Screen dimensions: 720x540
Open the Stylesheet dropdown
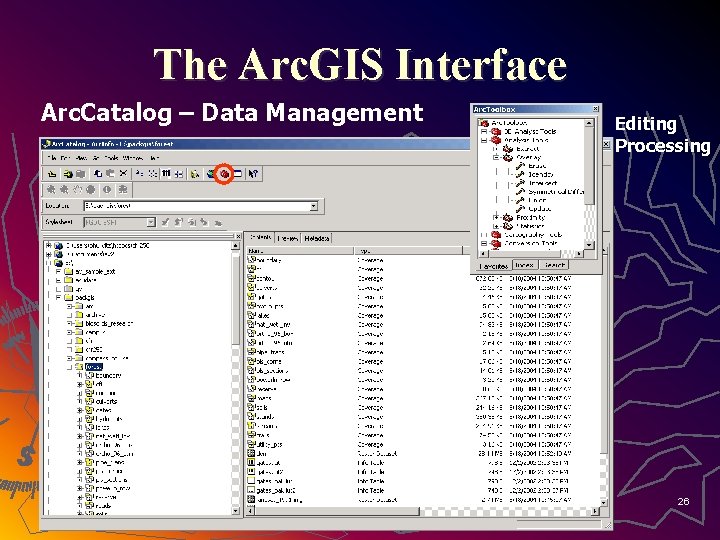151,222
